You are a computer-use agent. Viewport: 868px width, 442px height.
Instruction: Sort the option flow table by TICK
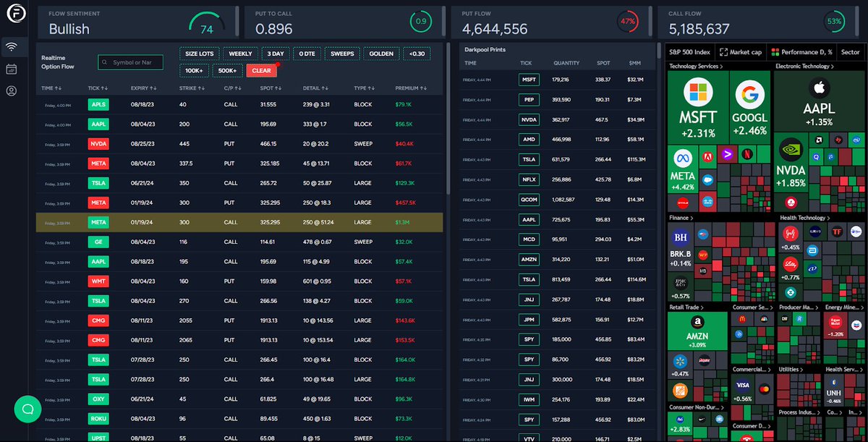[x=98, y=88]
